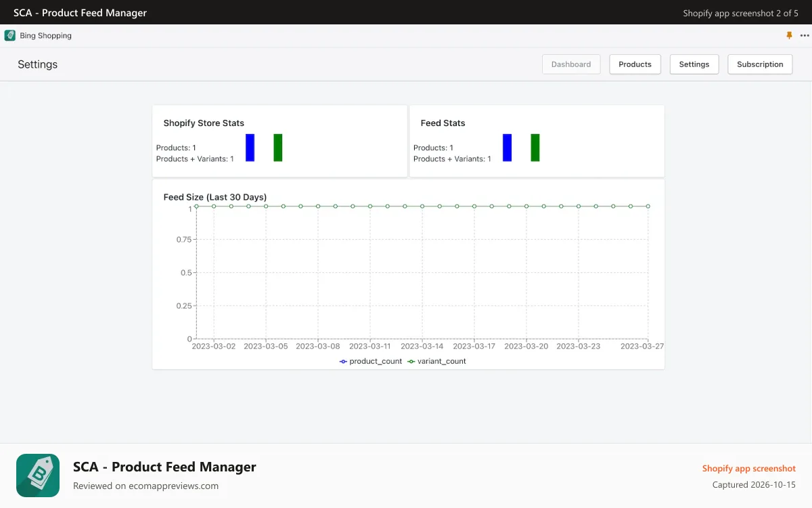Click green bar in Shopify Store Stats
The height and width of the screenshot is (508, 812).
pyautogui.click(x=278, y=148)
